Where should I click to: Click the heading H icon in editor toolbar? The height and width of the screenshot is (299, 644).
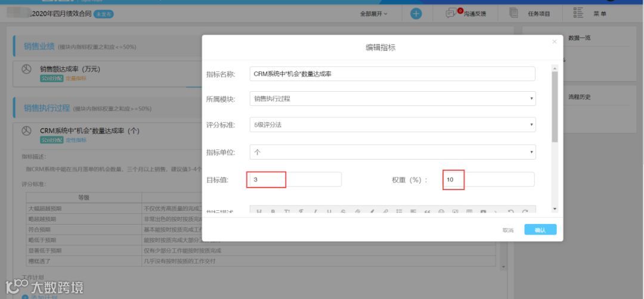point(259,211)
